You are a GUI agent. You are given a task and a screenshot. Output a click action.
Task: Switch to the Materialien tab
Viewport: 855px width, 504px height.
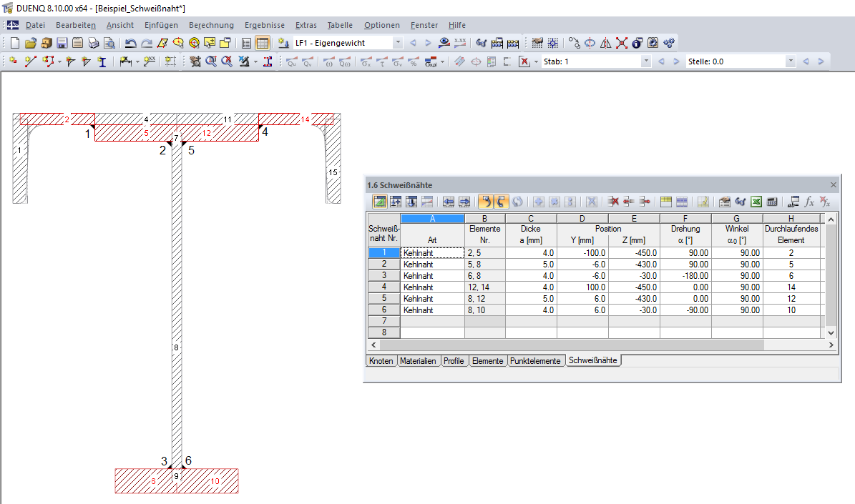point(418,361)
